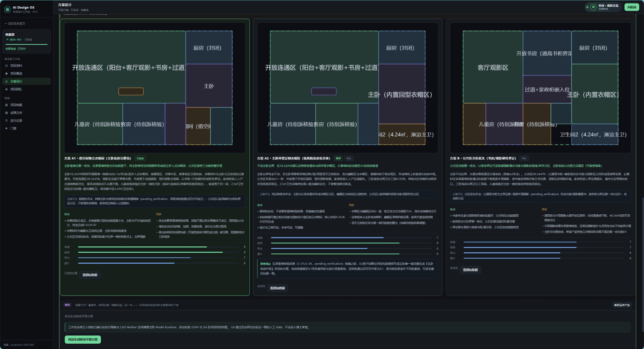Click the 已选定 badge on 方案 A1

pos(140,159)
